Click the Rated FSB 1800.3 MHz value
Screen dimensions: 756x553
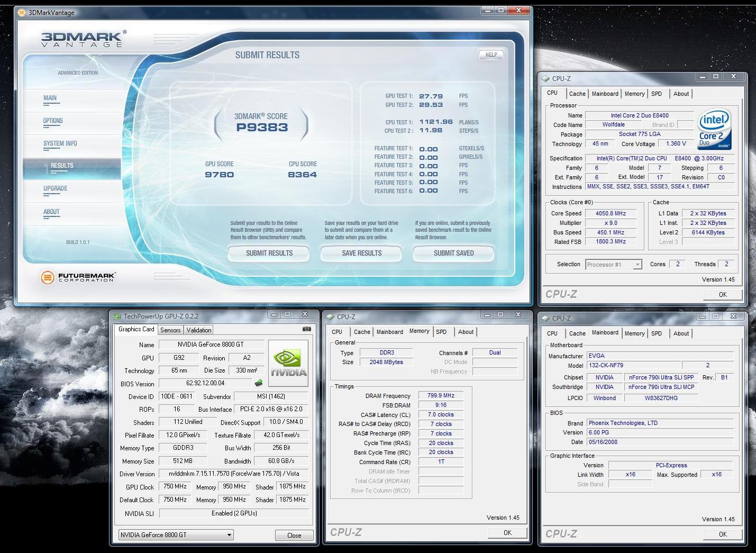(611, 241)
